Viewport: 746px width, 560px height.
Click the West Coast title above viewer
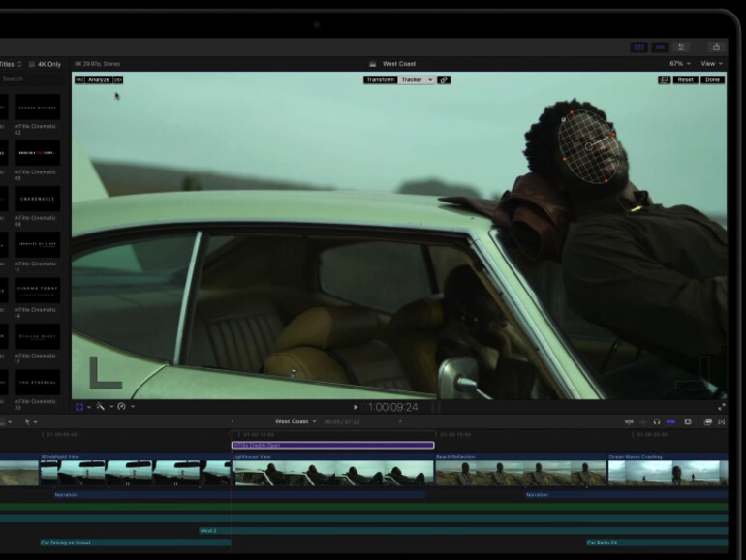click(399, 64)
